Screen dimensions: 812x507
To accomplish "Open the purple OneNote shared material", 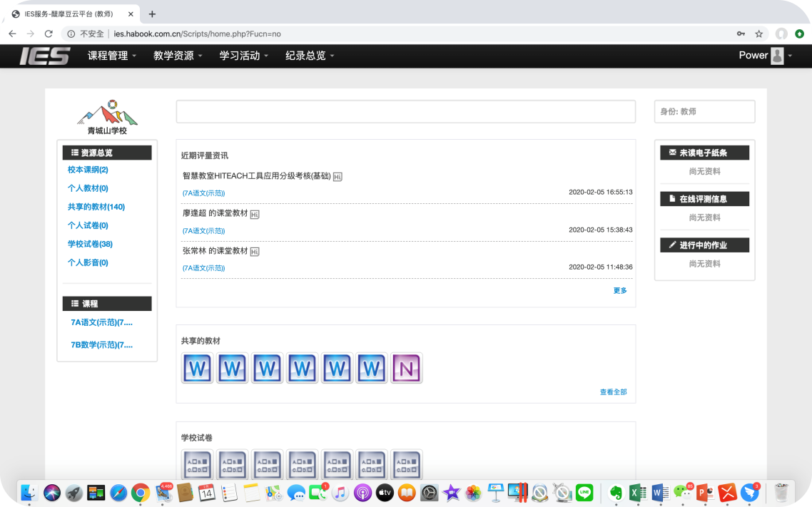I will (x=407, y=368).
